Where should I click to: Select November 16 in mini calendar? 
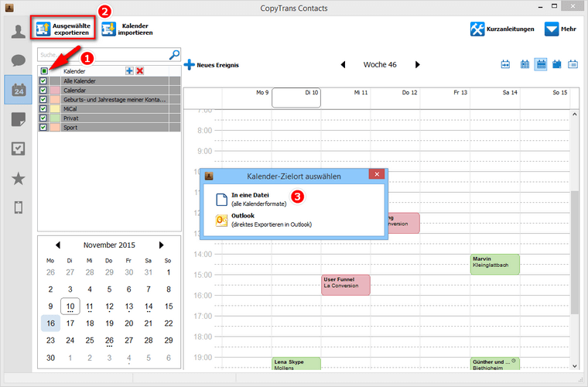pyautogui.click(x=50, y=324)
